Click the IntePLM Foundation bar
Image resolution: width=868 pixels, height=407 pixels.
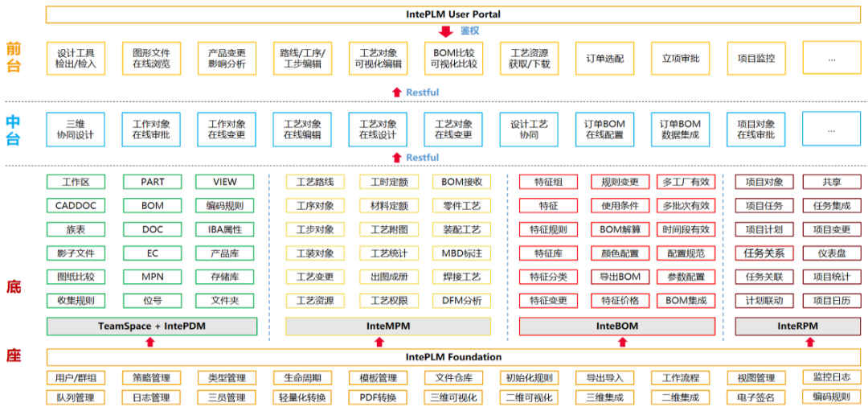tap(453, 356)
